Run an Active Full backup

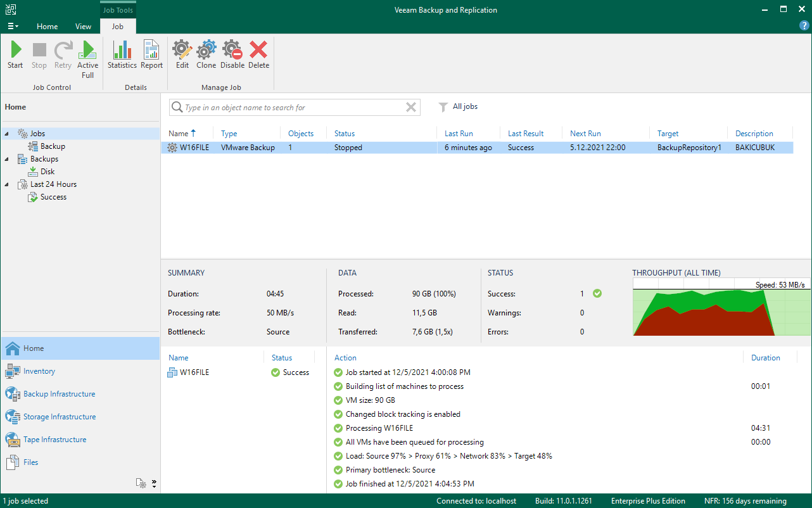click(x=87, y=59)
